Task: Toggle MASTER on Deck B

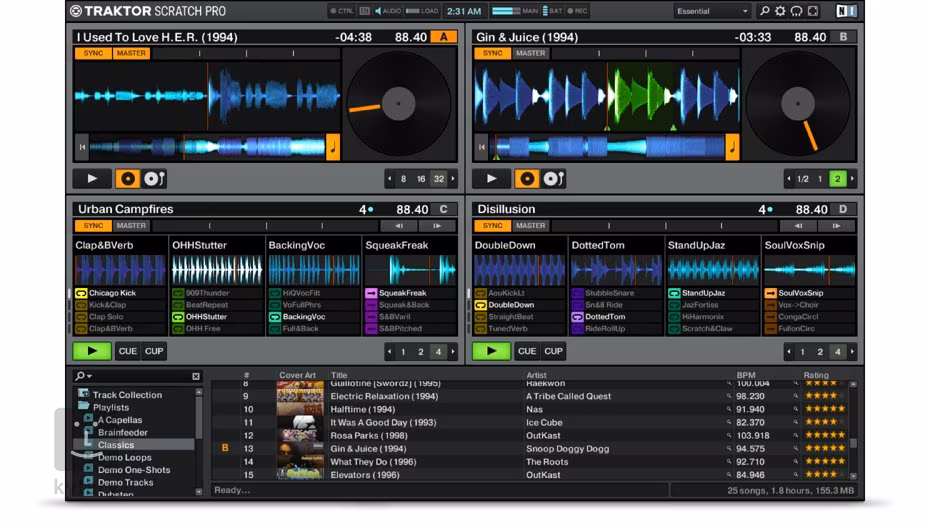Action: (530, 53)
